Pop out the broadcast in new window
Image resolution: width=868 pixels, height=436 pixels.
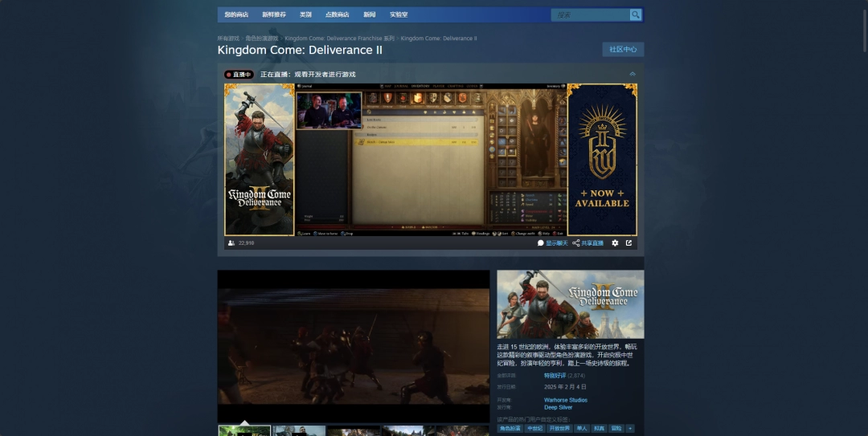tap(628, 242)
